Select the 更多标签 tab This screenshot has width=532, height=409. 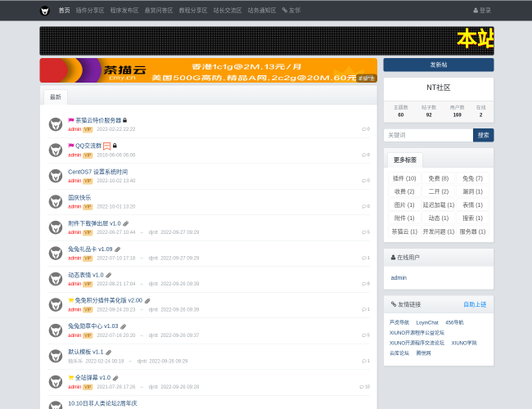pos(404,160)
